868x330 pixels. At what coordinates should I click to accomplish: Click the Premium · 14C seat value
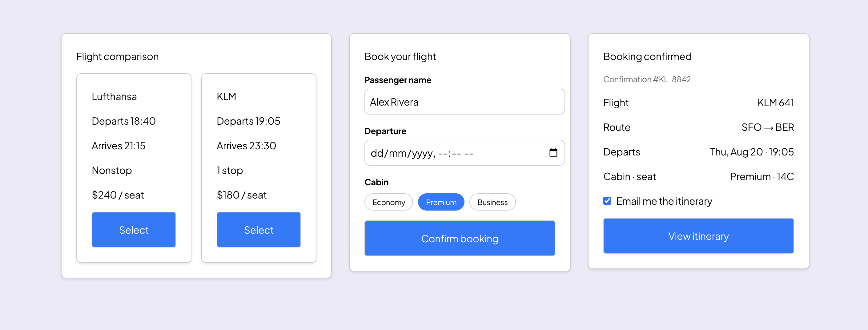[x=762, y=176]
